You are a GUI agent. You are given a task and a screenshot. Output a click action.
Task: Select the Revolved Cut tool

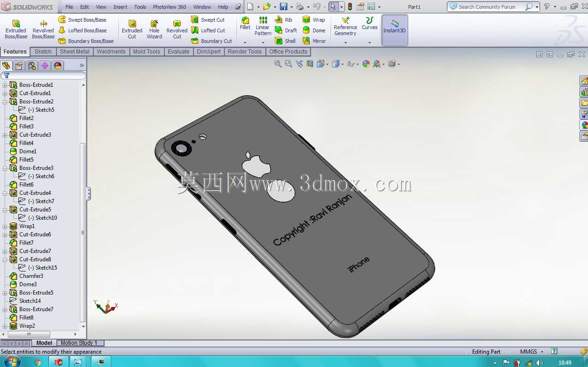click(x=177, y=30)
